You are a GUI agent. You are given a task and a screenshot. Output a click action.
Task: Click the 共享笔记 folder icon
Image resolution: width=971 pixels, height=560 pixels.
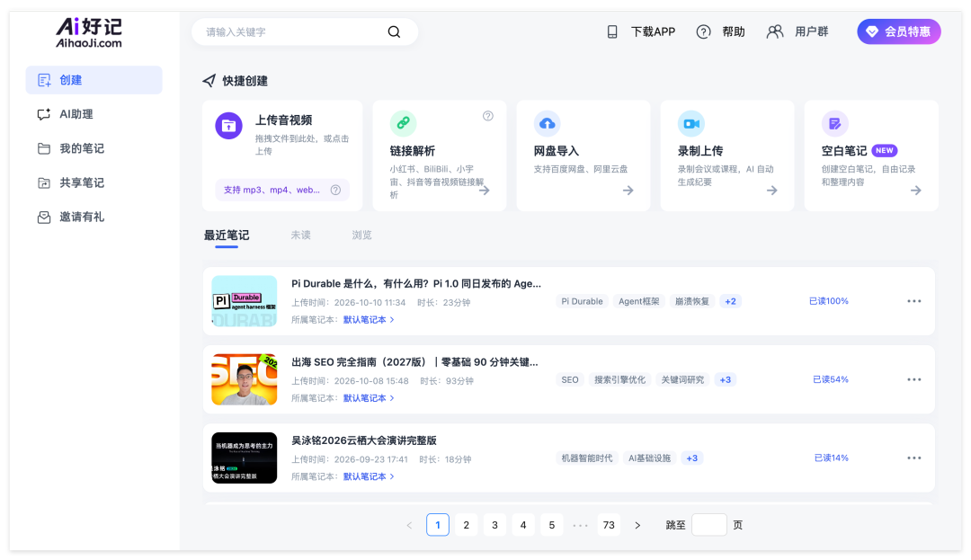(44, 182)
